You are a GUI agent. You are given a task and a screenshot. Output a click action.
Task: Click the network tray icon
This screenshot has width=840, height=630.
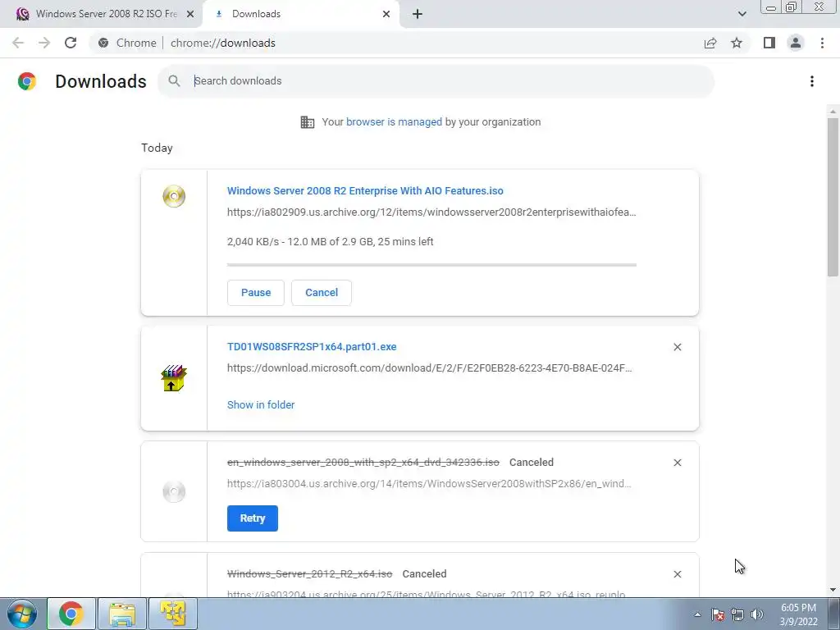[x=737, y=614]
